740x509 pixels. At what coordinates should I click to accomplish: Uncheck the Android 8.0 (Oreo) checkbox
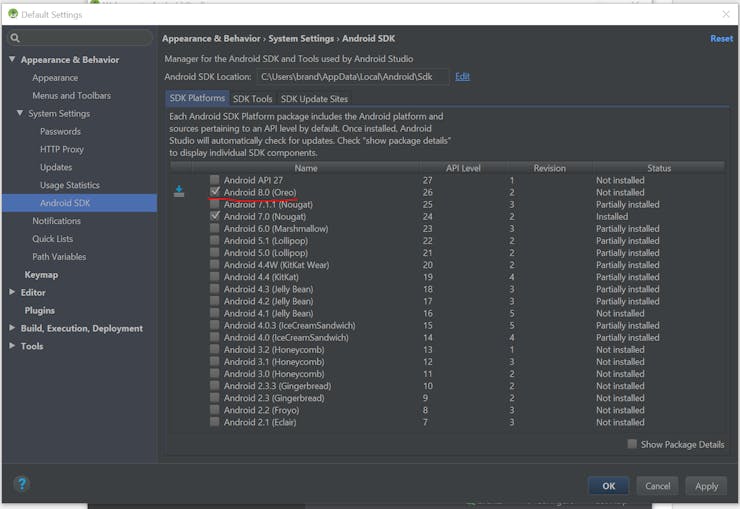pos(215,192)
